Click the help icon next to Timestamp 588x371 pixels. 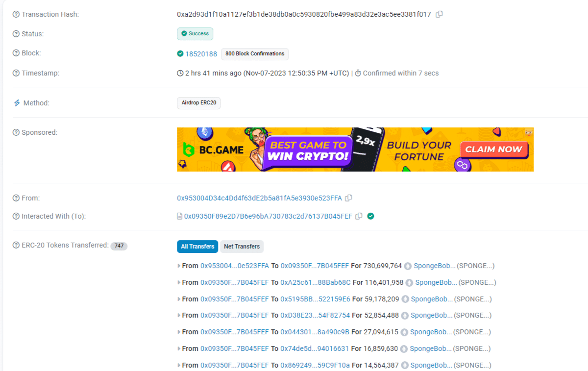click(16, 74)
